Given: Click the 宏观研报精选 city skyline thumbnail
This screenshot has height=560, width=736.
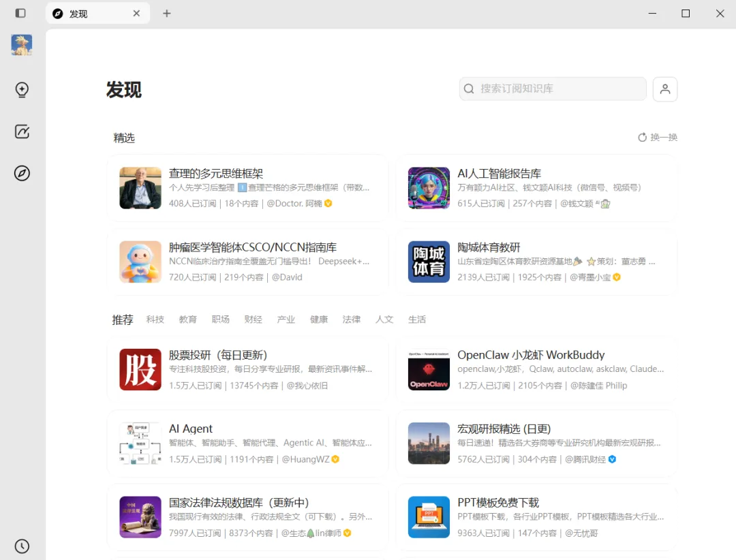Looking at the screenshot, I should pyautogui.click(x=429, y=443).
